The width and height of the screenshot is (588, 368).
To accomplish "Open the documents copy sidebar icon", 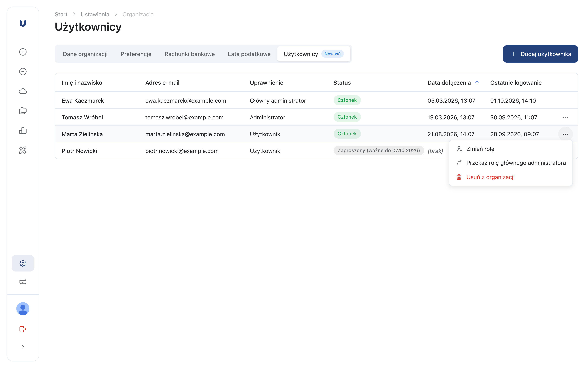I will coord(23,111).
